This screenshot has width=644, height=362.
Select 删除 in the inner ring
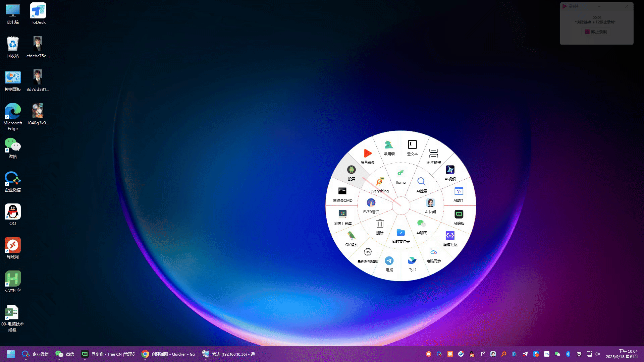tap(380, 227)
